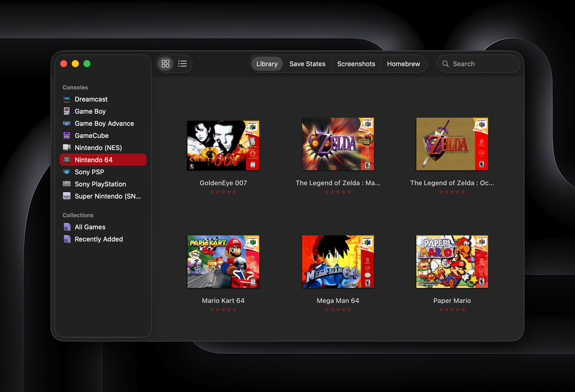This screenshot has height=392, width=575.
Task: Click the Mega Man 64 title
Action: click(338, 301)
